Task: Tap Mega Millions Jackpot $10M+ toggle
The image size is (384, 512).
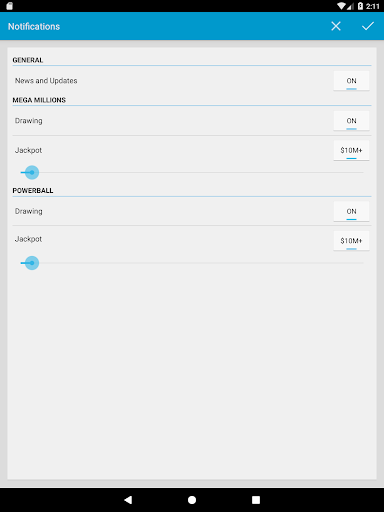Action: 351,150
